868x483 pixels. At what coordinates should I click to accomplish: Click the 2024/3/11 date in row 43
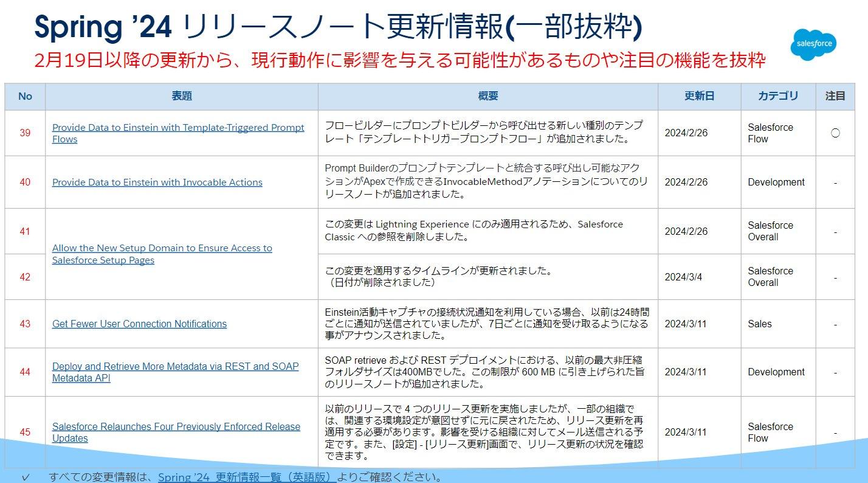coord(686,324)
